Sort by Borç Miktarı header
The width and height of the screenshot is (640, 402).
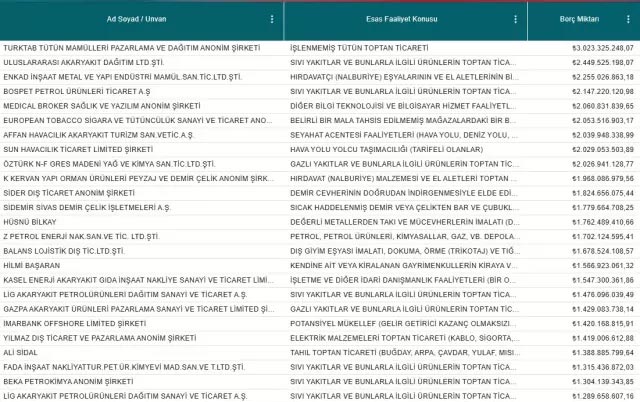(x=579, y=19)
